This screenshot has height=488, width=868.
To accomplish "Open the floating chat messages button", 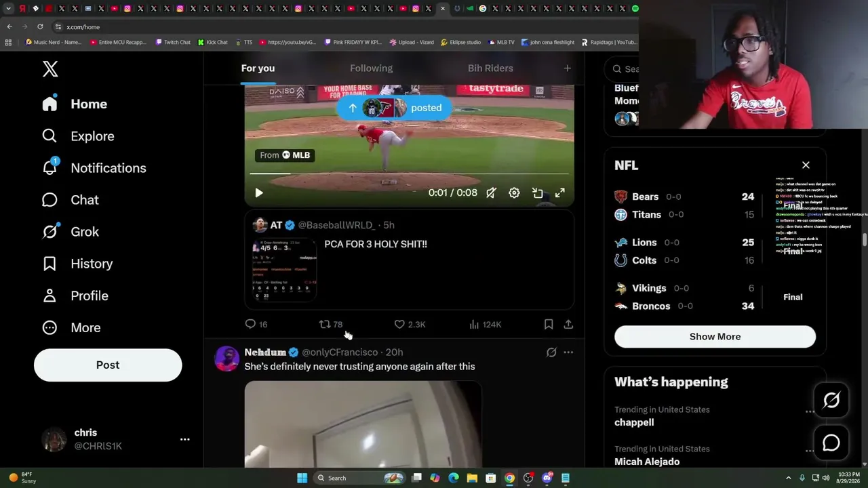I will click(831, 443).
